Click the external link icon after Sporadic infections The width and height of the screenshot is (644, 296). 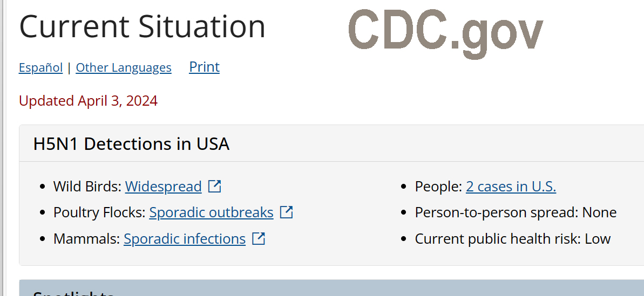(259, 238)
